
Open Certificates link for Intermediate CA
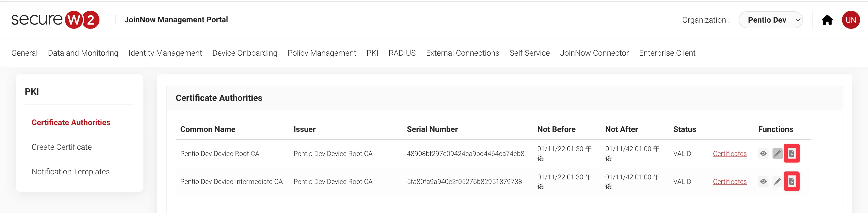730,182
